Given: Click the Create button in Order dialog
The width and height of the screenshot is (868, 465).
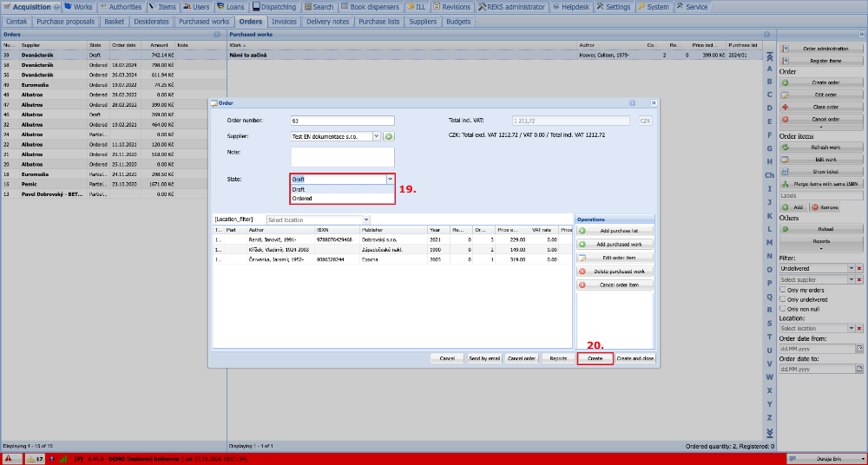Looking at the screenshot, I should click(595, 358).
